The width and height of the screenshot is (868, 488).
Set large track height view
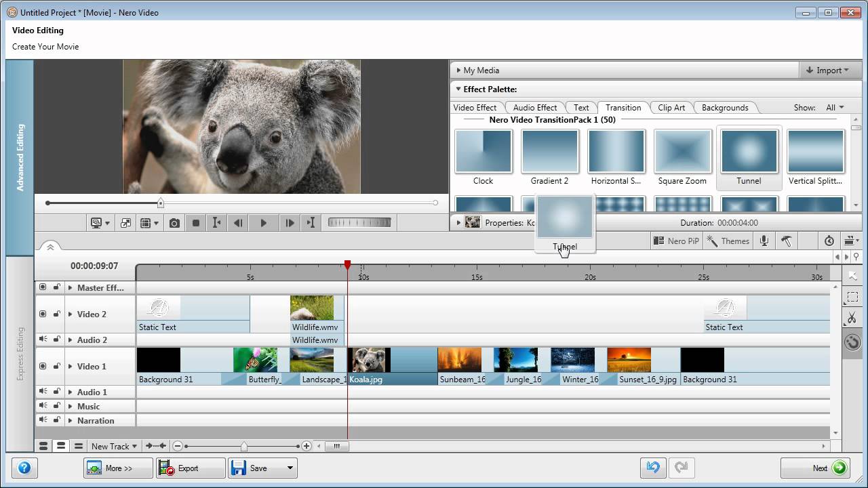point(43,446)
